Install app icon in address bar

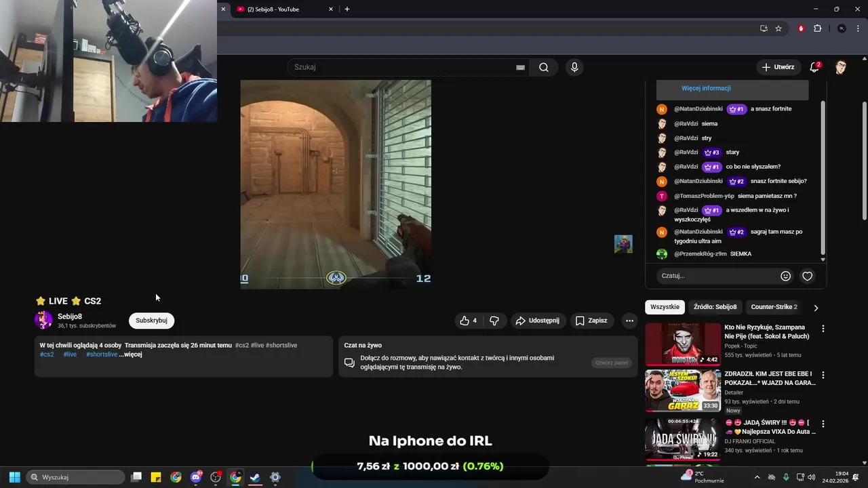[x=764, y=28]
